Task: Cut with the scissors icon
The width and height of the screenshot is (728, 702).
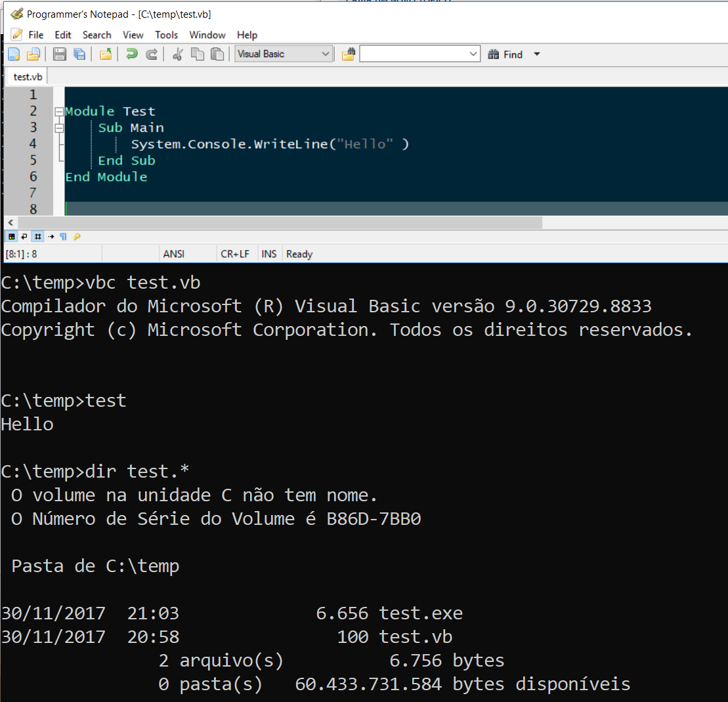Action: [x=177, y=54]
